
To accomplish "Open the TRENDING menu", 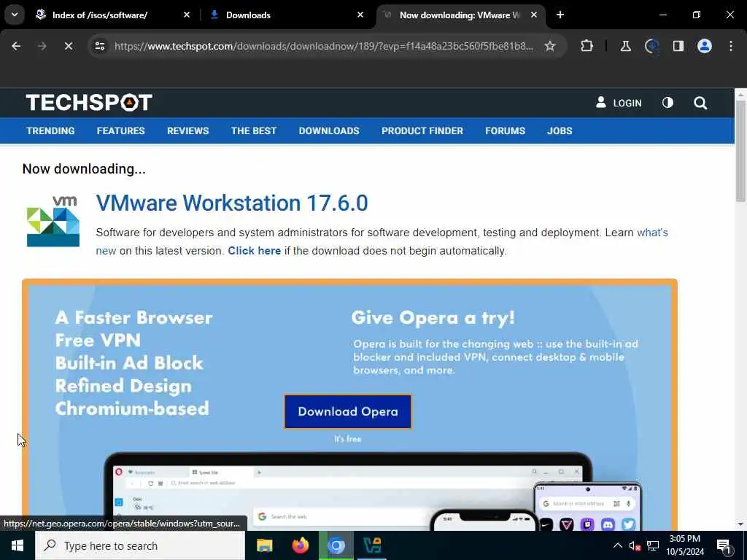I will pos(50,131).
